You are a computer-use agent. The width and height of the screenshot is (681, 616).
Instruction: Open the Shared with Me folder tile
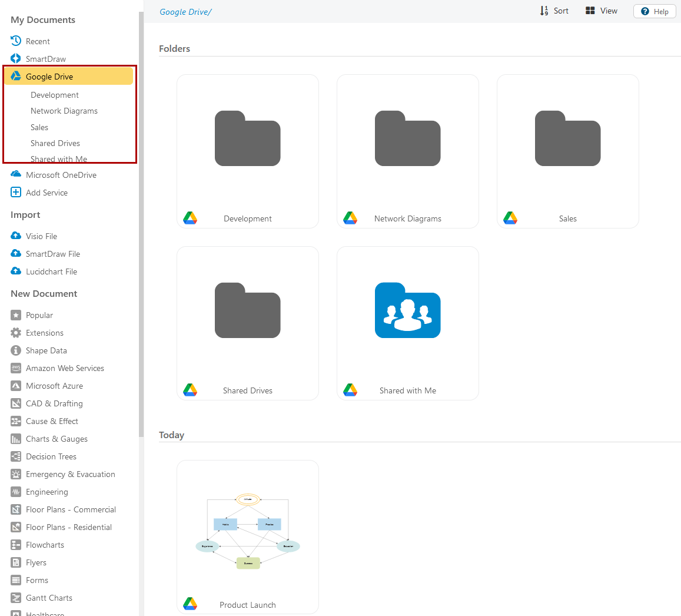(408, 323)
